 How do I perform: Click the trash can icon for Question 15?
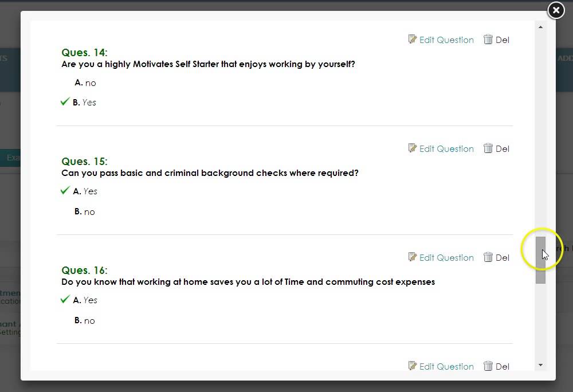[488, 148]
